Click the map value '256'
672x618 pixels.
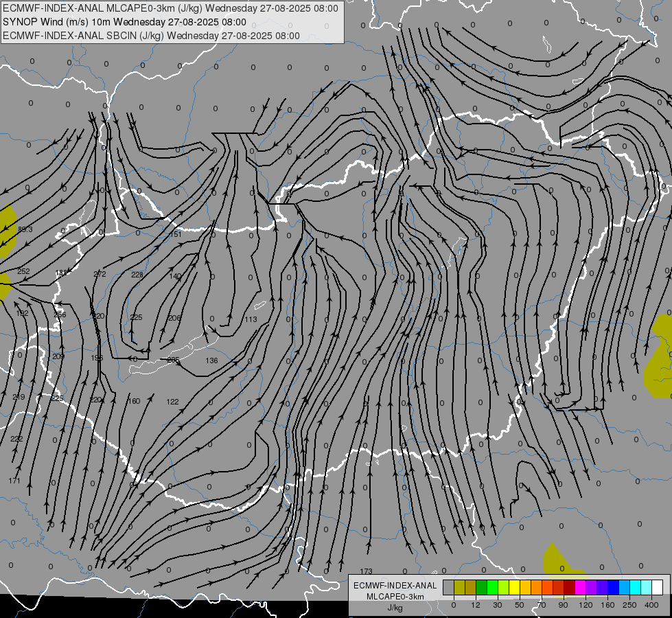[60, 314]
